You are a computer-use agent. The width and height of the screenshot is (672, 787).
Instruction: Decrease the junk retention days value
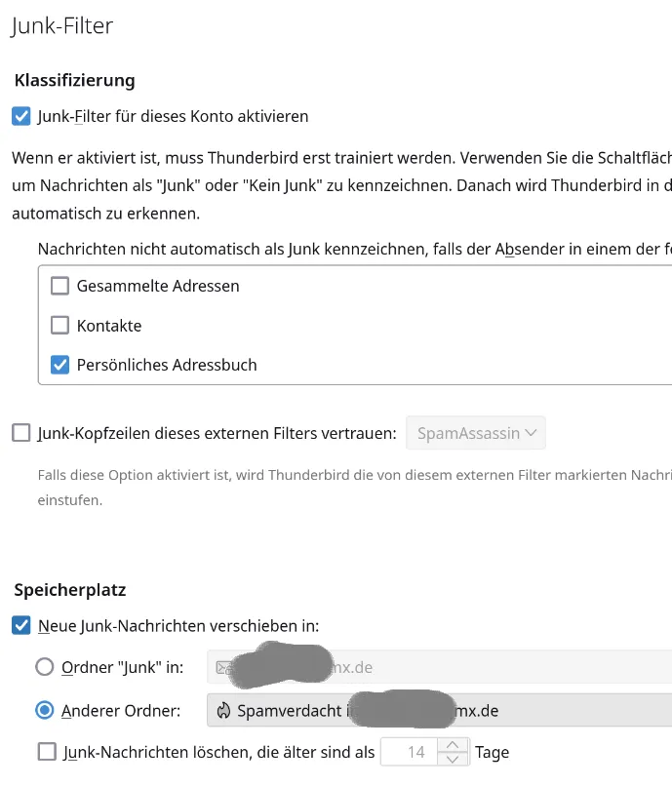click(x=452, y=759)
